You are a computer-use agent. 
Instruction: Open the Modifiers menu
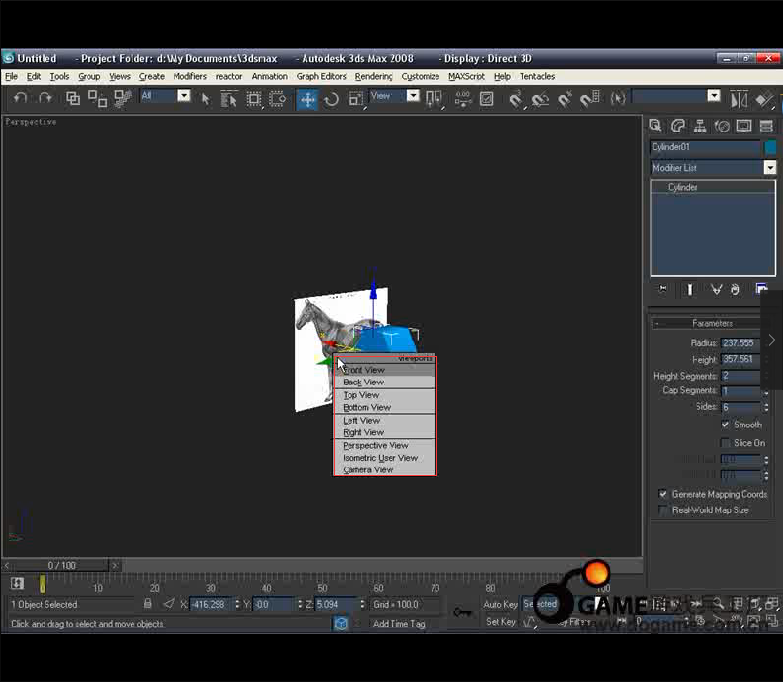point(190,76)
